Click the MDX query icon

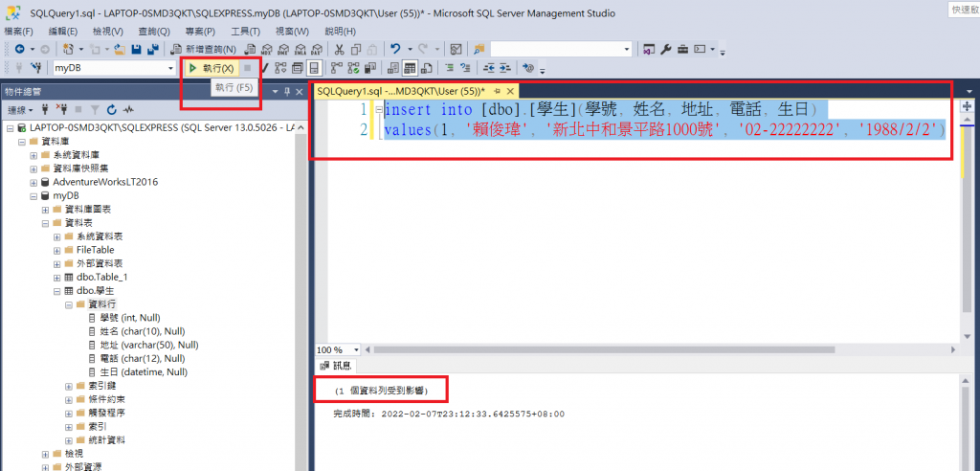267,49
